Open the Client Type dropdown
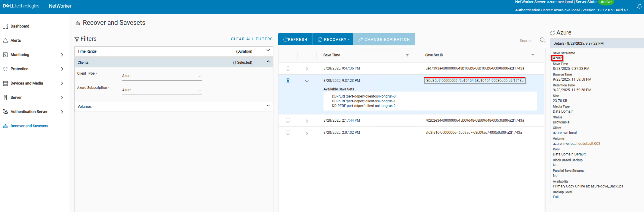Viewport: 644px width, 212px height. (x=162, y=76)
